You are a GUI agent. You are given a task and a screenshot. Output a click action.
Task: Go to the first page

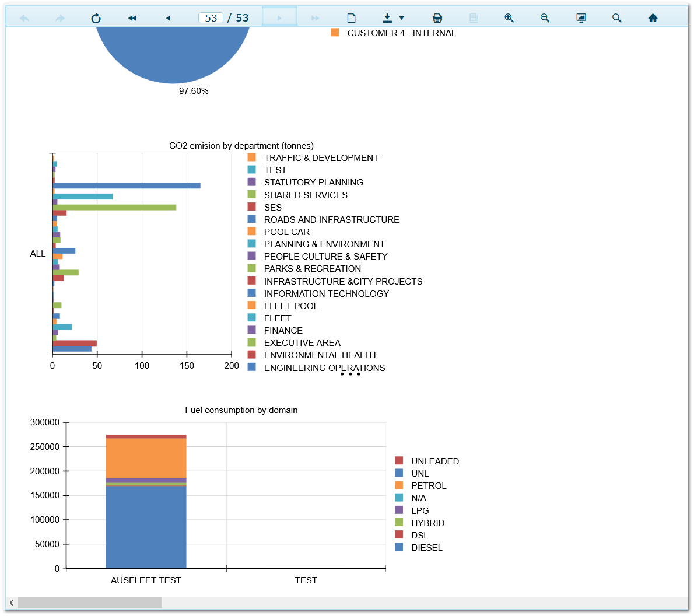[132, 18]
